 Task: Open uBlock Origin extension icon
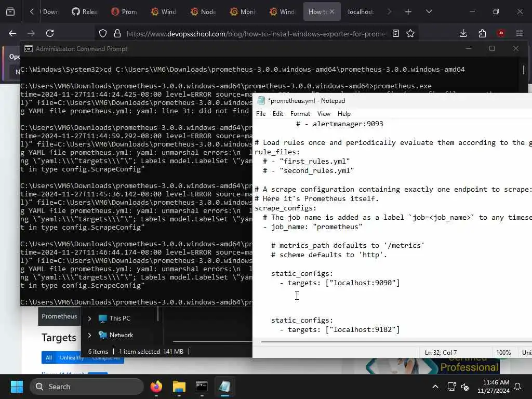point(501,33)
